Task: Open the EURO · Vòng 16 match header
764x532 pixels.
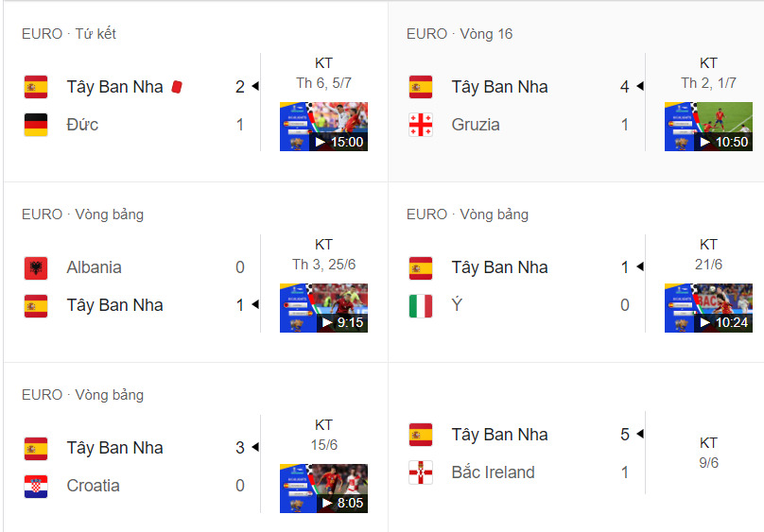Action: pyautogui.click(x=460, y=34)
